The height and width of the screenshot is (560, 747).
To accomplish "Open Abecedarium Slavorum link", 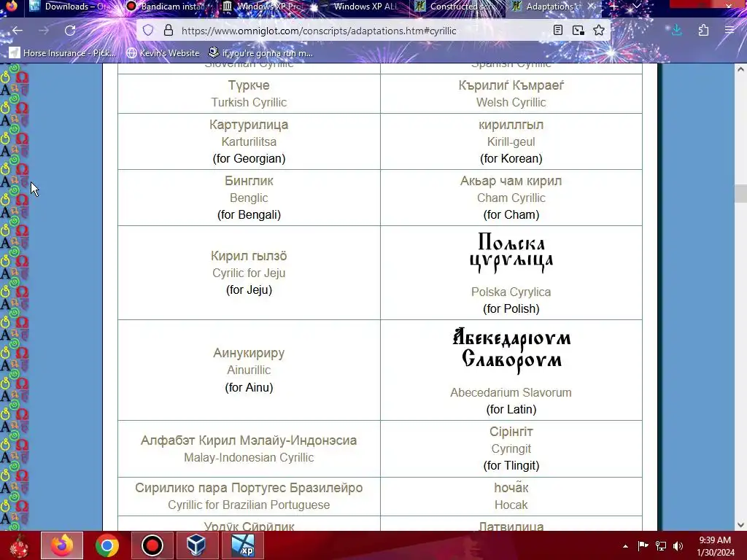I will (x=511, y=392).
